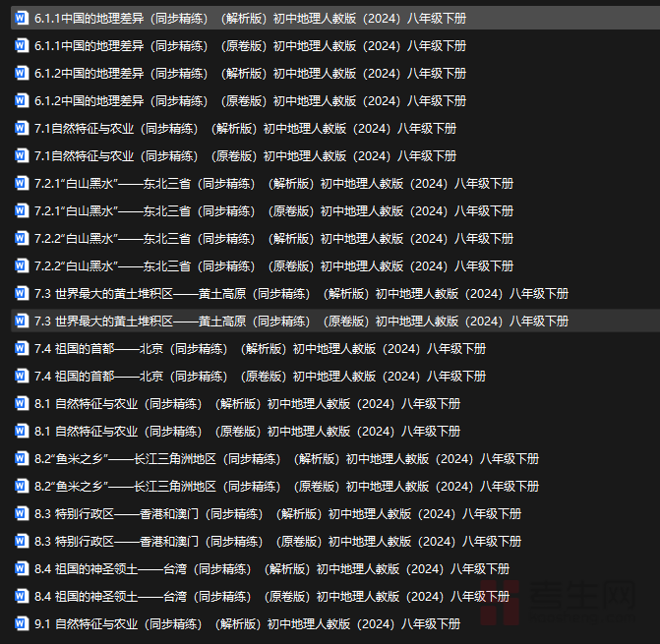
Task: Click Word icon of 7.4 北京 原卷版
Action: tap(23, 376)
